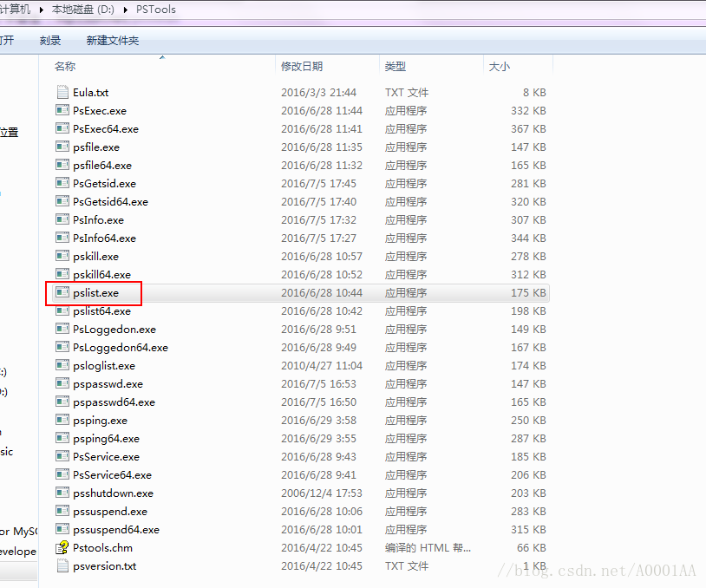
Task: Click the psversion.txt file icon
Action: tap(62, 566)
